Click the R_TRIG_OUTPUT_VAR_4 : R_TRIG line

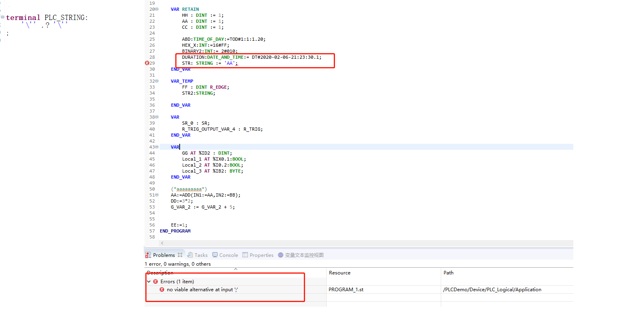tap(222, 129)
